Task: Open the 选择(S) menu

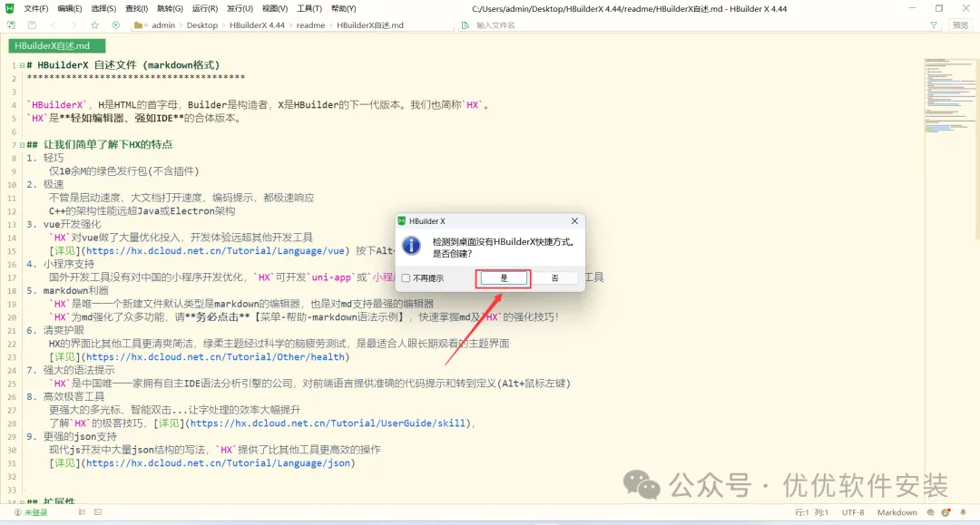Action: 103,9
